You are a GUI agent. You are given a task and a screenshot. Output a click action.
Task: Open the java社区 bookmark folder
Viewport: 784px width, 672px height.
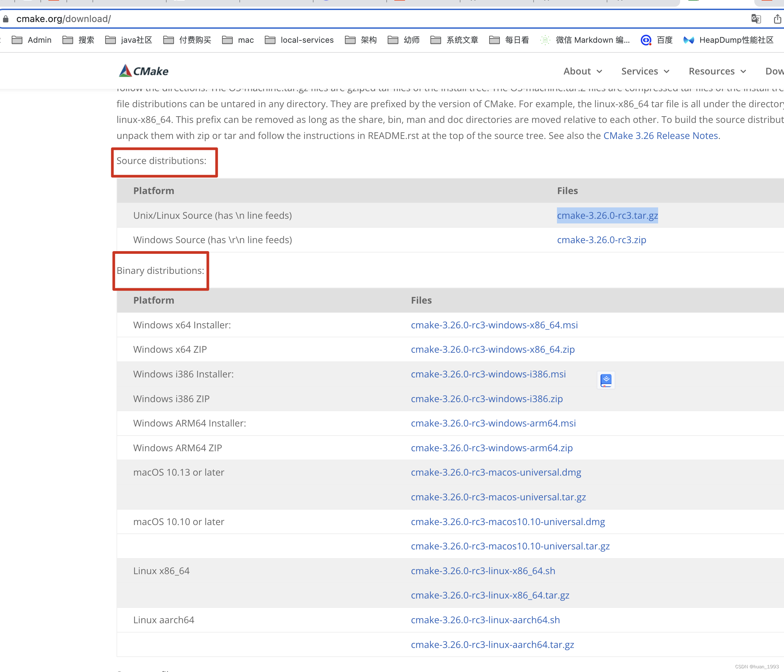pos(129,40)
